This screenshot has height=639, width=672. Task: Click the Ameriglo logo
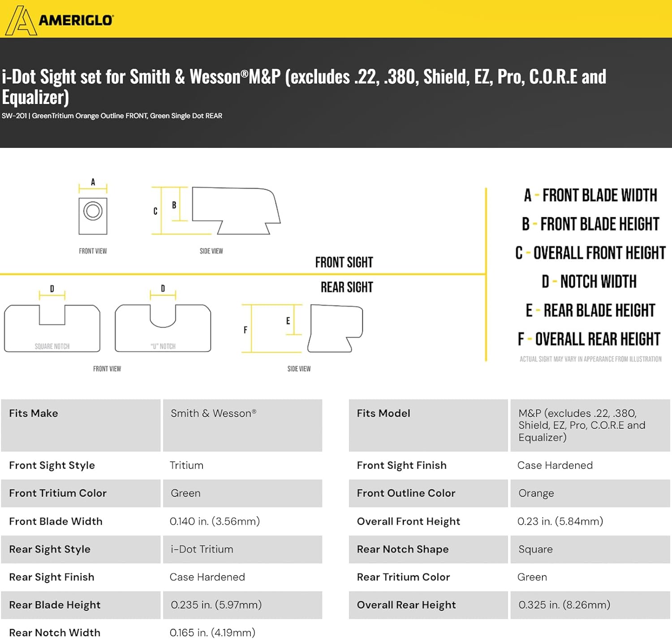(x=60, y=20)
